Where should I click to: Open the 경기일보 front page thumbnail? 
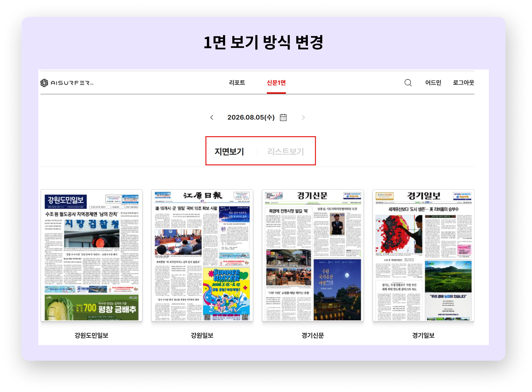coord(424,255)
